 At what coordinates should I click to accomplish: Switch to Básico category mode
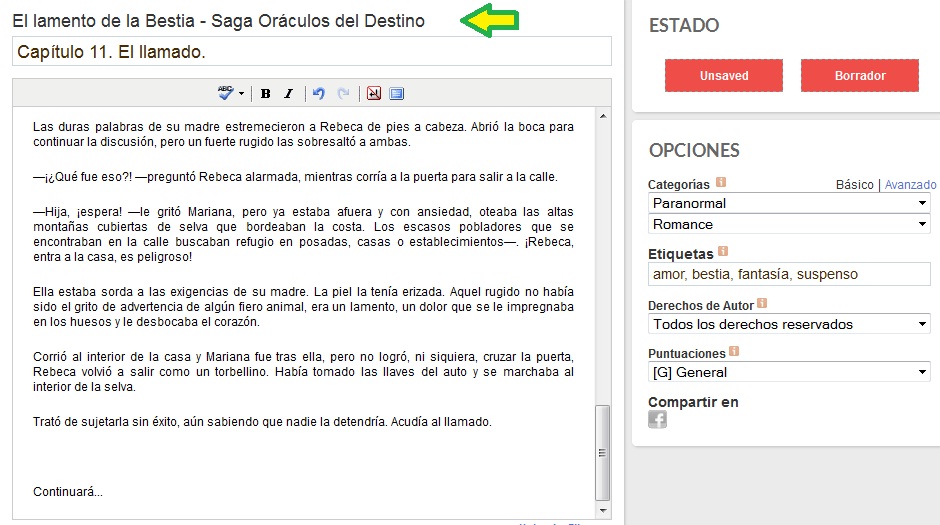click(854, 185)
